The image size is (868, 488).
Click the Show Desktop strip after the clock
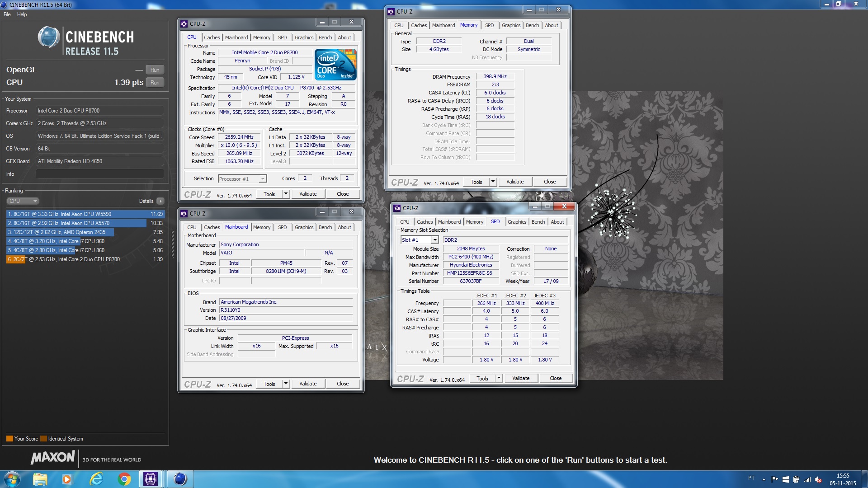click(x=864, y=479)
